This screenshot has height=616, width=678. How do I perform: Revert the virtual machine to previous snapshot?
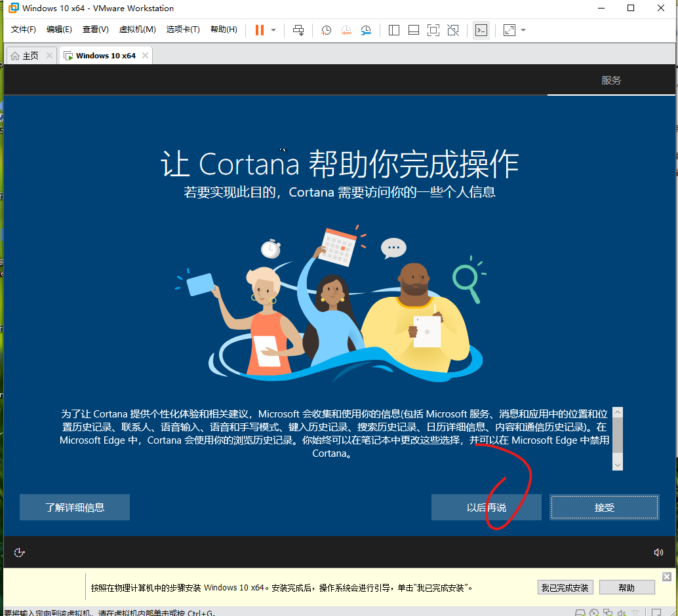(346, 30)
